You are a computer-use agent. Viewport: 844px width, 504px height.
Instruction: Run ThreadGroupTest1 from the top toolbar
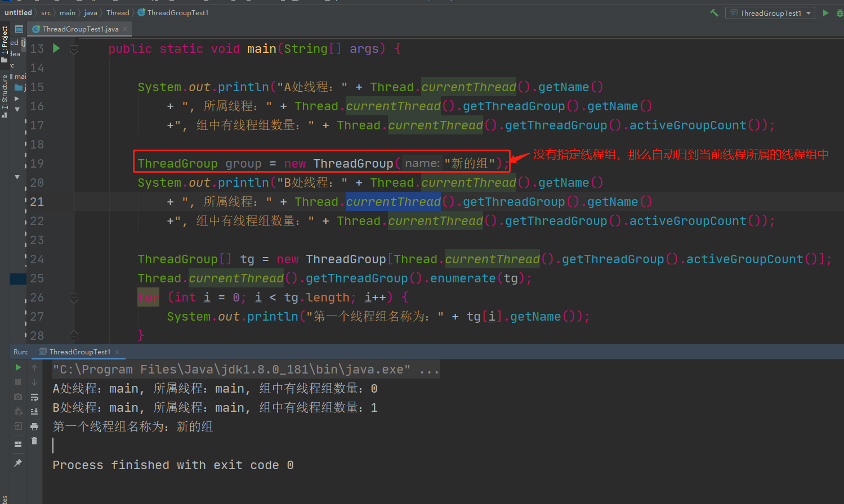pyautogui.click(x=825, y=13)
